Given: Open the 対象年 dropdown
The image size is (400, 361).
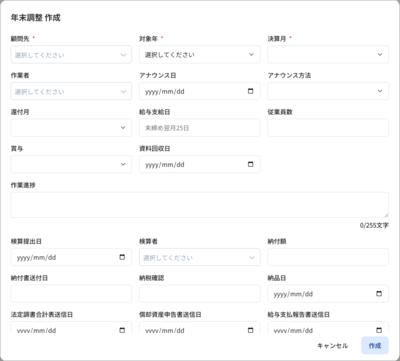Looking at the screenshot, I should pos(200,55).
